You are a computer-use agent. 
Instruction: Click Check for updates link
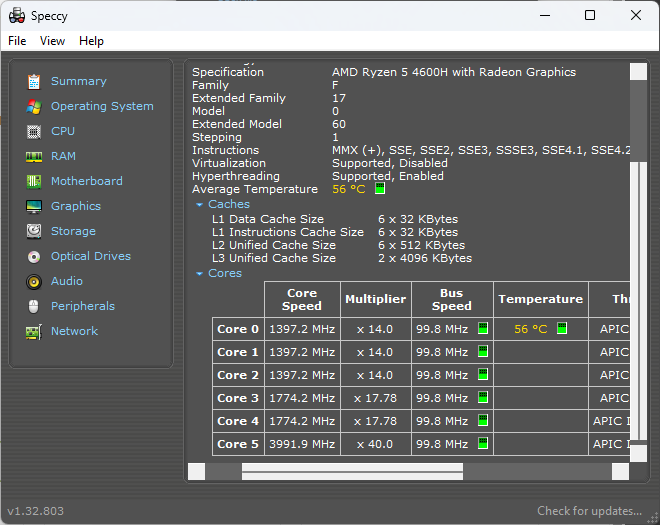[x=589, y=511]
